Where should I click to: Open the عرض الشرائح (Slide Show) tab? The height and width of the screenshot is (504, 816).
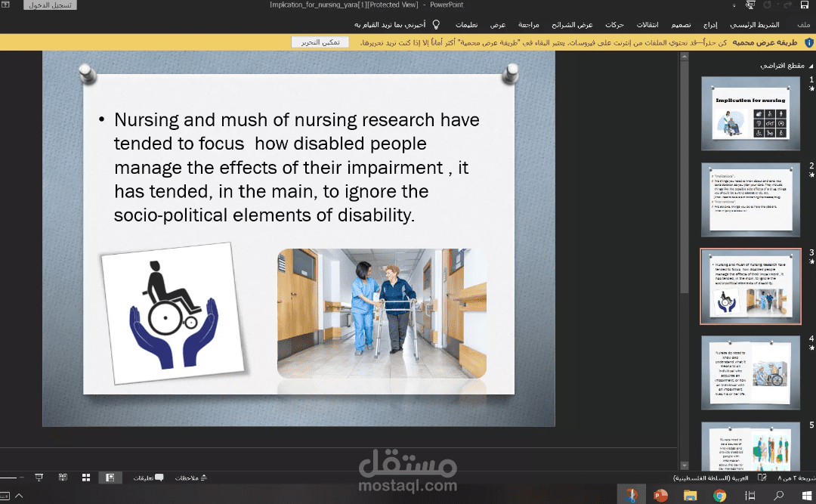[572, 24]
